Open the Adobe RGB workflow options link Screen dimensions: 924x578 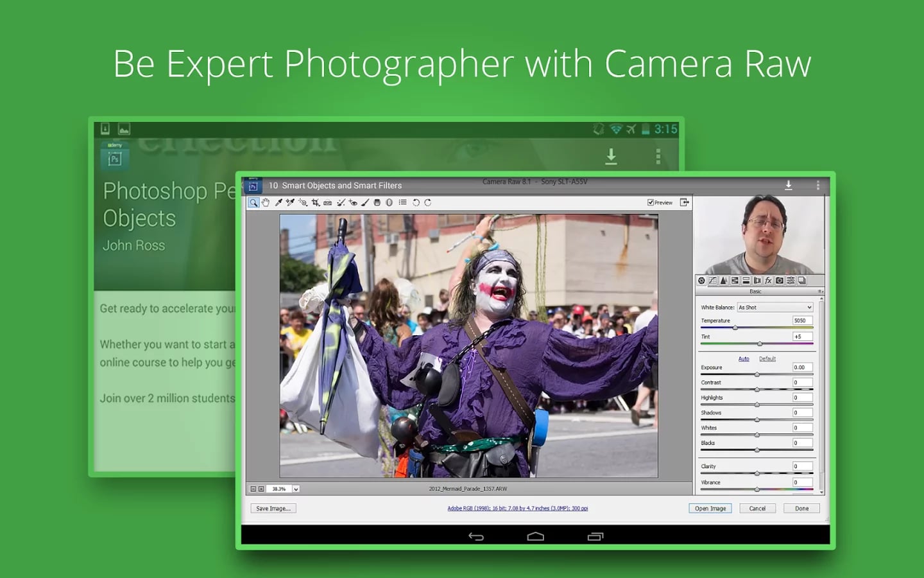point(518,508)
